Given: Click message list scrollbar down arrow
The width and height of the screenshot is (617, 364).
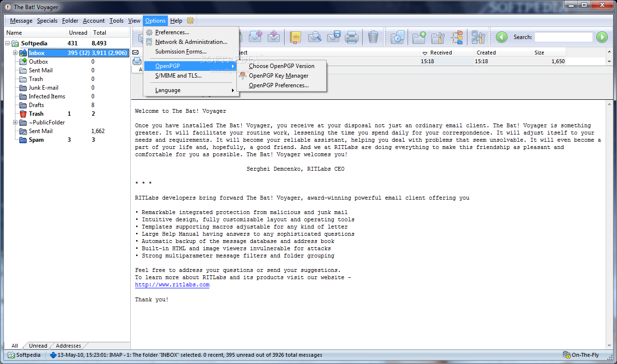Looking at the screenshot, I should point(610,62).
